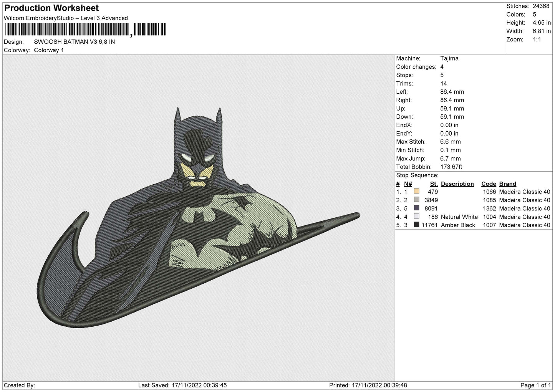The width and height of the screenshot is (555, 392).
Task: Click the Page 1 of 1 indicator
Action: pyautogui.click(x=535, y=385)
